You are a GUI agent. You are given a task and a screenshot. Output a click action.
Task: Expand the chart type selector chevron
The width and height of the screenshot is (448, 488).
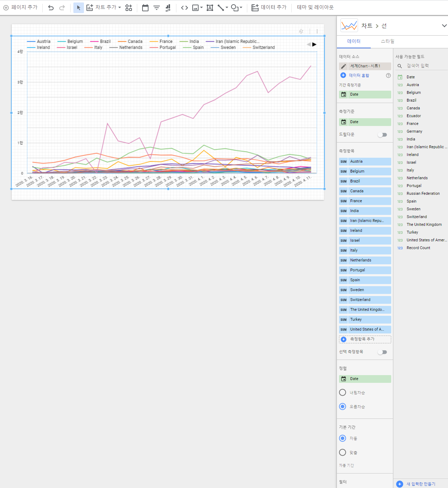[444, 26]
